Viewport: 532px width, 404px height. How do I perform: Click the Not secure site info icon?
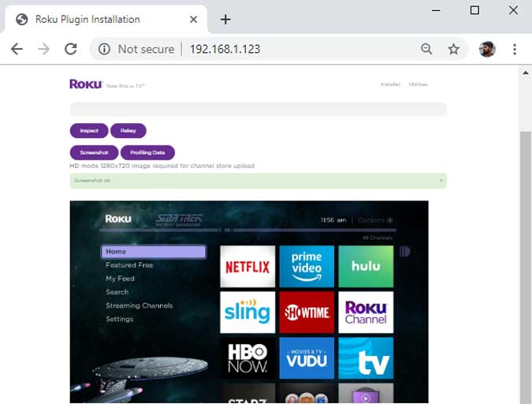(104, 49)
